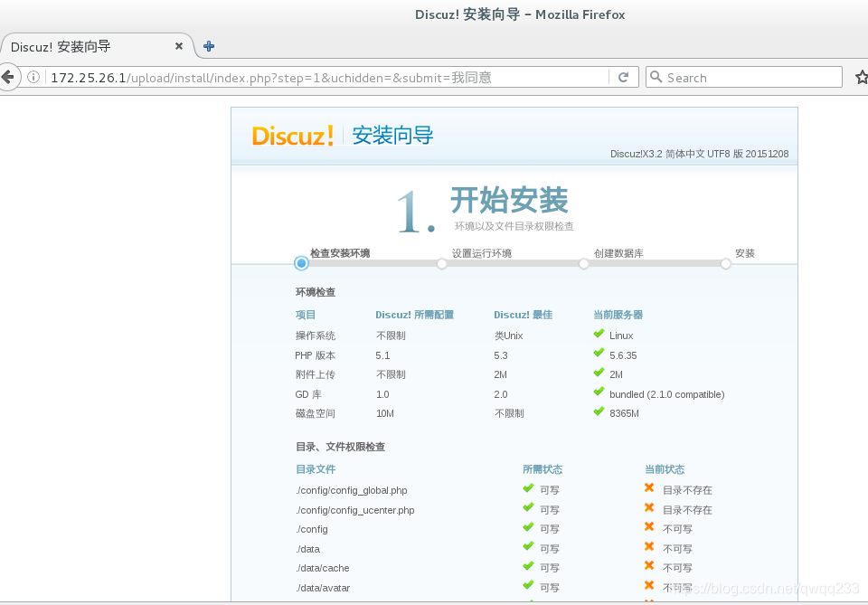This screenshot has width=868, height=605.
Task: Open the site information icon
Action: coord(33,77)
